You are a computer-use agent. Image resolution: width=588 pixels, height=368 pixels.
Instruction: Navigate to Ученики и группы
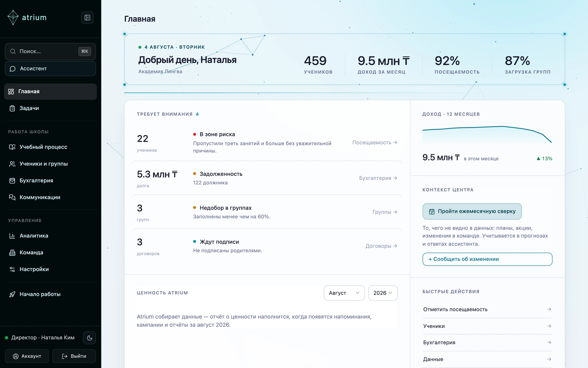pos(51,164)
